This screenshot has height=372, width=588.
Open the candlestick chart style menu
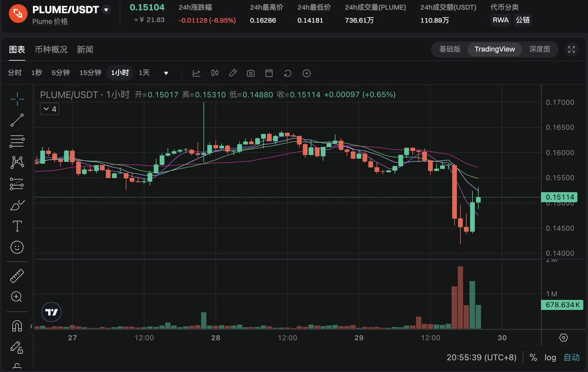(214, 73)
